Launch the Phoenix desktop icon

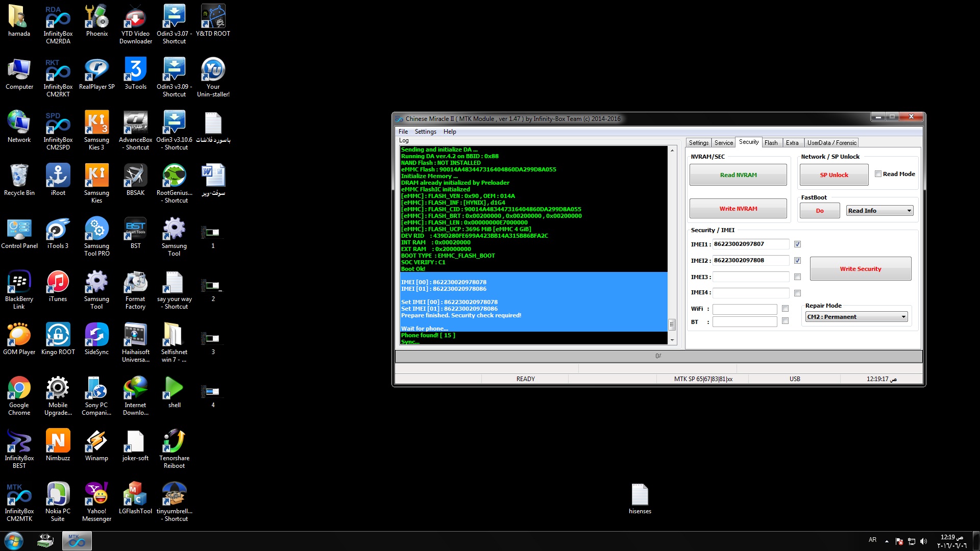97,20
